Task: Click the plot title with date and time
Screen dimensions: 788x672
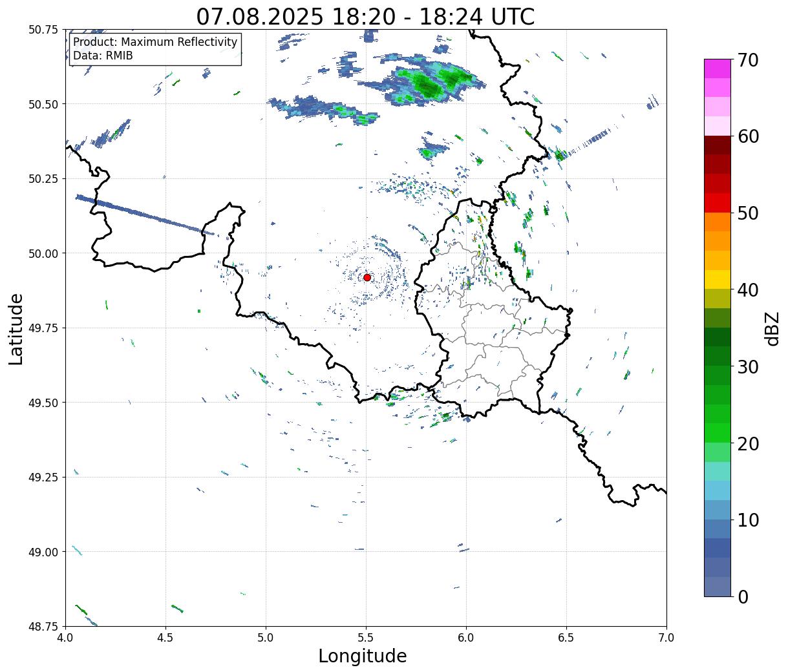Action: (x=365, y=16)
